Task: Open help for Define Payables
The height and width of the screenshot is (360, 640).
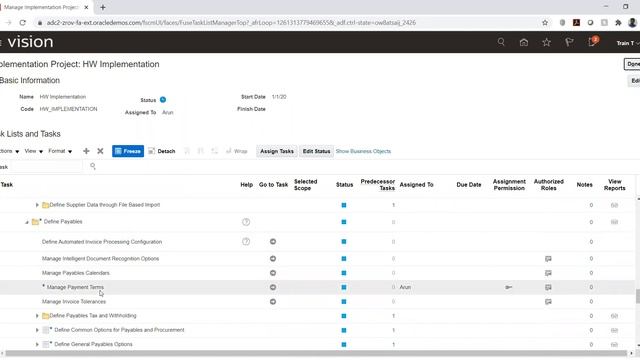Action: point(246,222)
